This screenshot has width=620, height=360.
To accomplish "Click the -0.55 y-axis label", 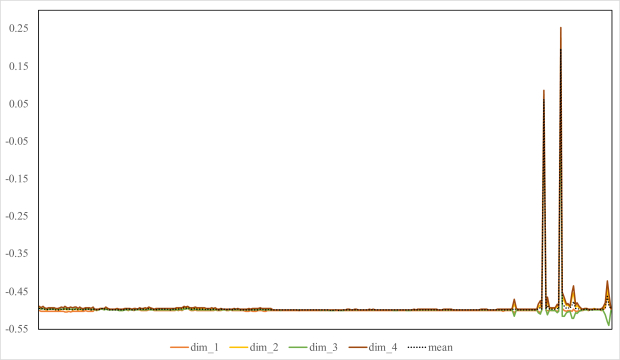I will [x=17, y=329].
